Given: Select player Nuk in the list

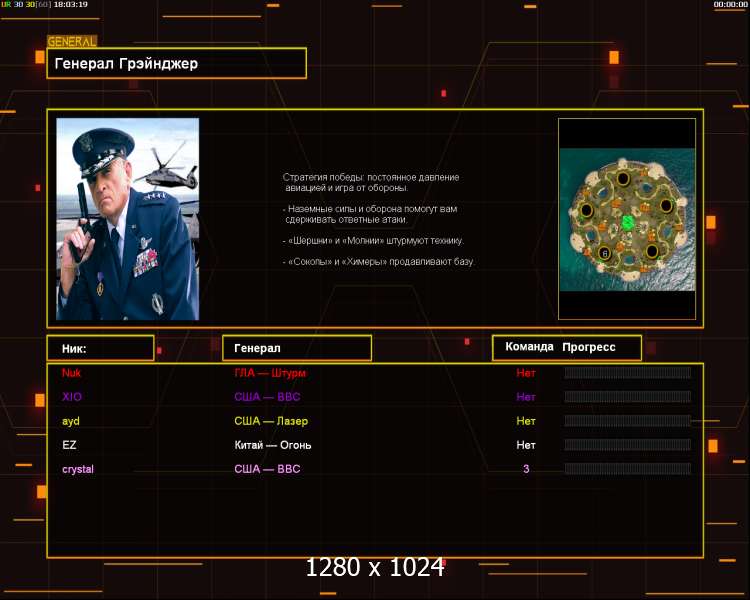Looking at the screenshot, I should tap(71, 373).
